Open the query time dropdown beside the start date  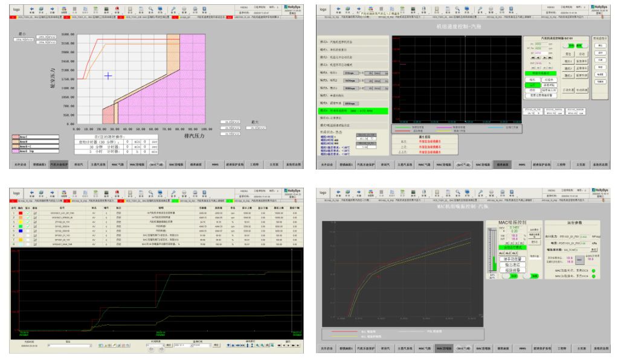click(211, 345)
